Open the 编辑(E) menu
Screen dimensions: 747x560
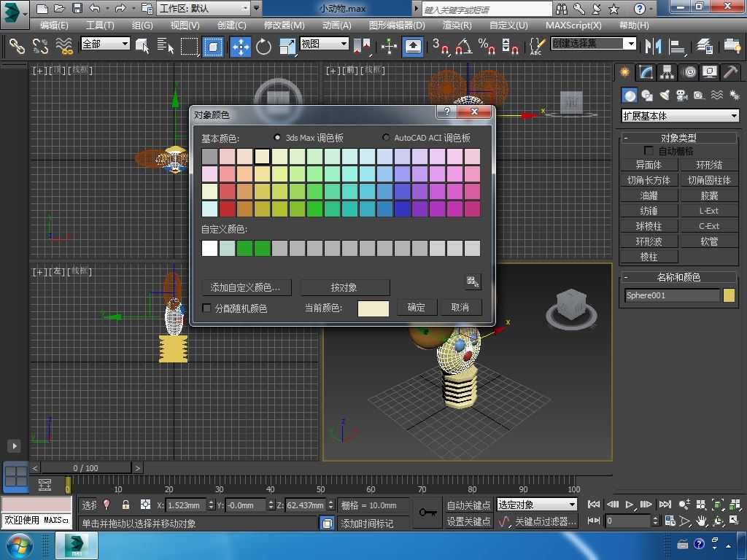54,26
